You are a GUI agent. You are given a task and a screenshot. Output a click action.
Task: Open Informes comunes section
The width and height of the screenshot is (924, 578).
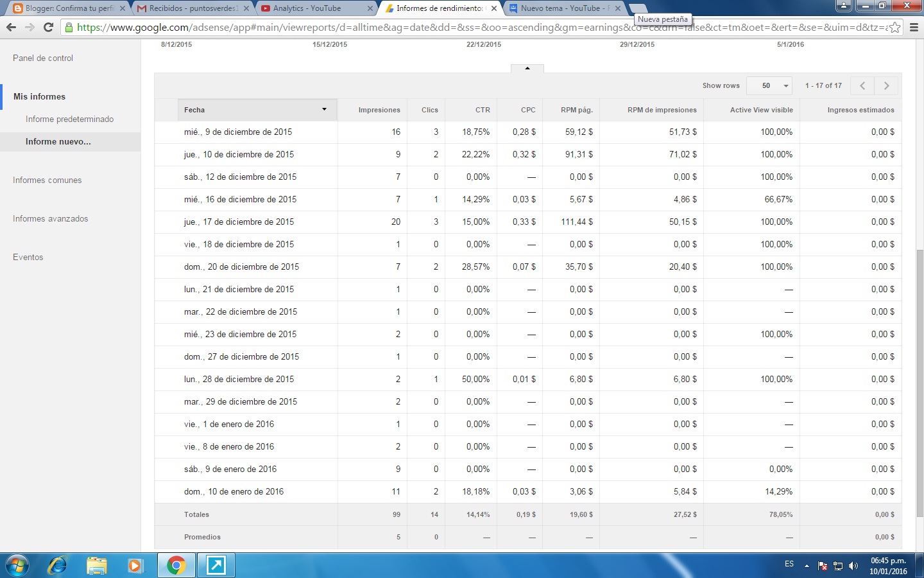click(x=47, y=180)
